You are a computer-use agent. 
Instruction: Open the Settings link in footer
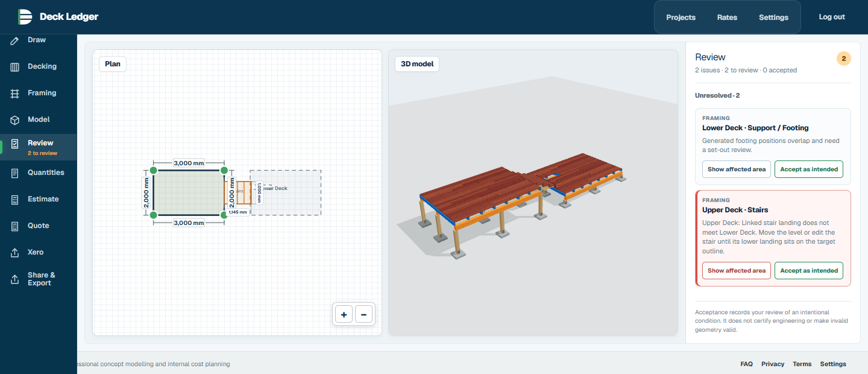[x=833, y=364]
